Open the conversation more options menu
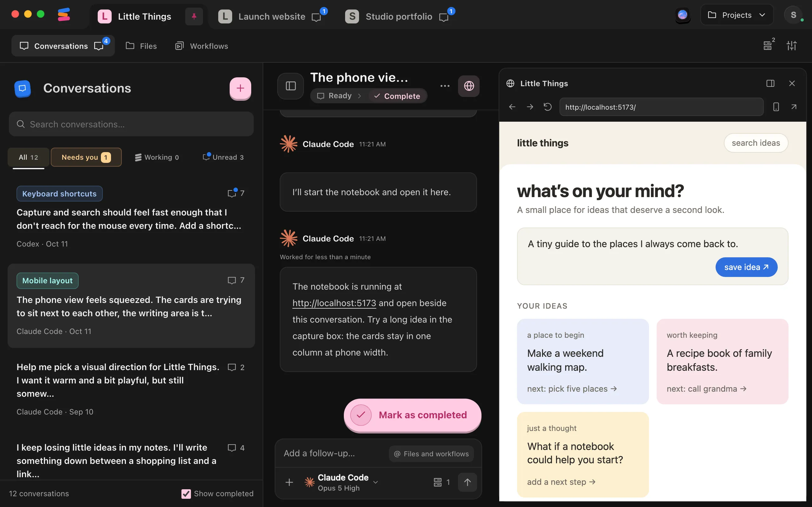This screenshot has height=507, width=812. [x=445, y=86]
